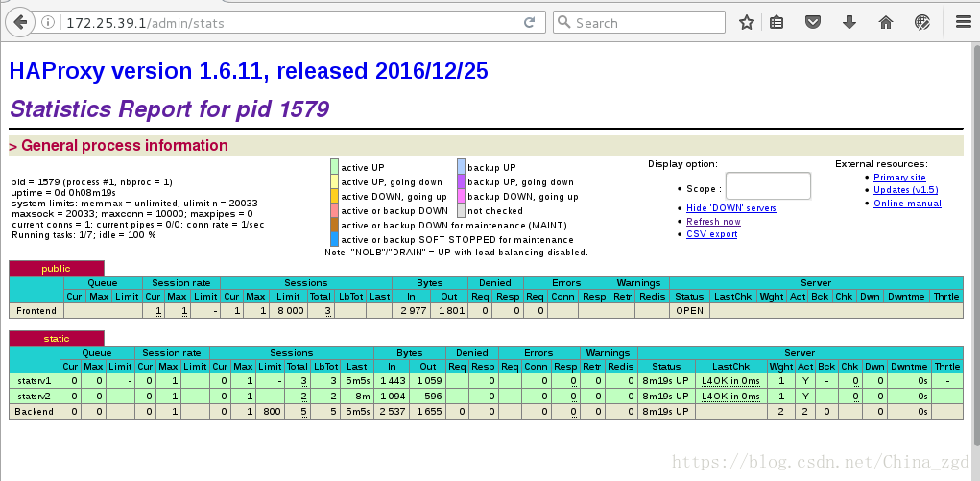Open the Hide 'DOWN' servers link
Image resolution: width=980 pixels, height=481 pixels.
[x=730, y=207]
